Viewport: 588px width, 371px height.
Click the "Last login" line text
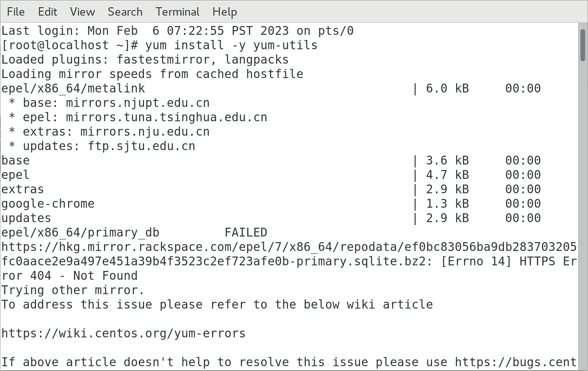pyautogui.click(x=177, y=31)
